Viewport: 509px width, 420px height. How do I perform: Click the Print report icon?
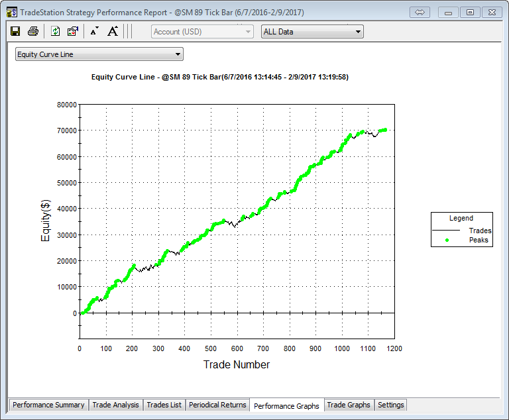32,31
